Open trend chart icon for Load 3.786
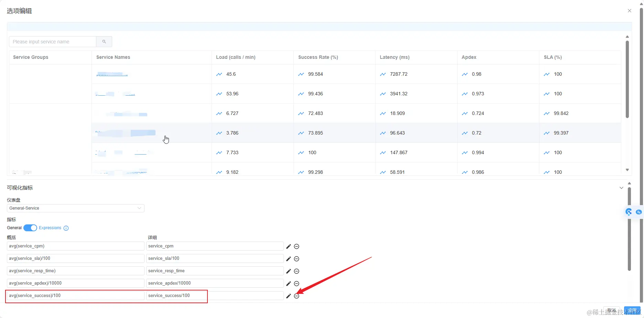The width and height of the screenshot is (644, 318). pos(219,133)
